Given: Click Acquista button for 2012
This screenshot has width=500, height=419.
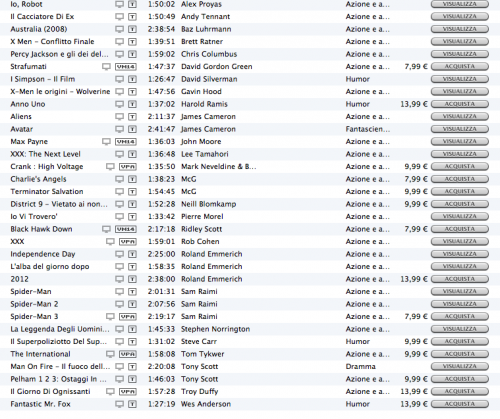Looking at the screenshot, I should coord(460,279).
